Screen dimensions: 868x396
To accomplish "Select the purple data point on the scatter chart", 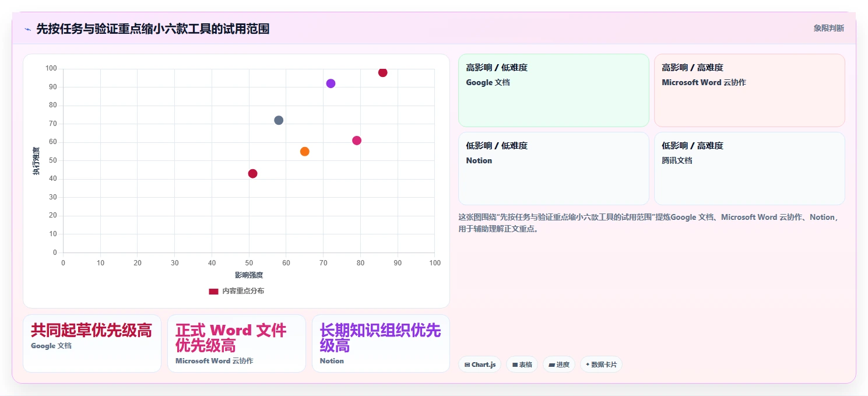I will coord(331,83).
